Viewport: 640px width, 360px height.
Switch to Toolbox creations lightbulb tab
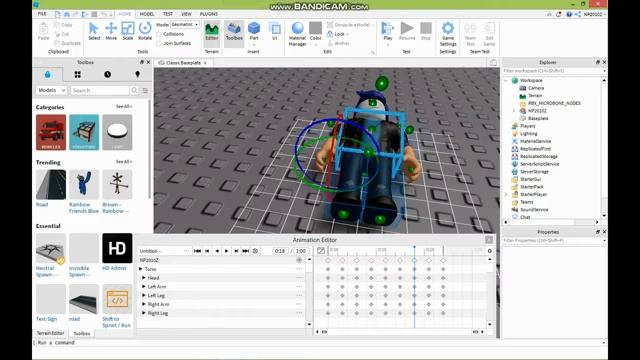click(138, 74)
